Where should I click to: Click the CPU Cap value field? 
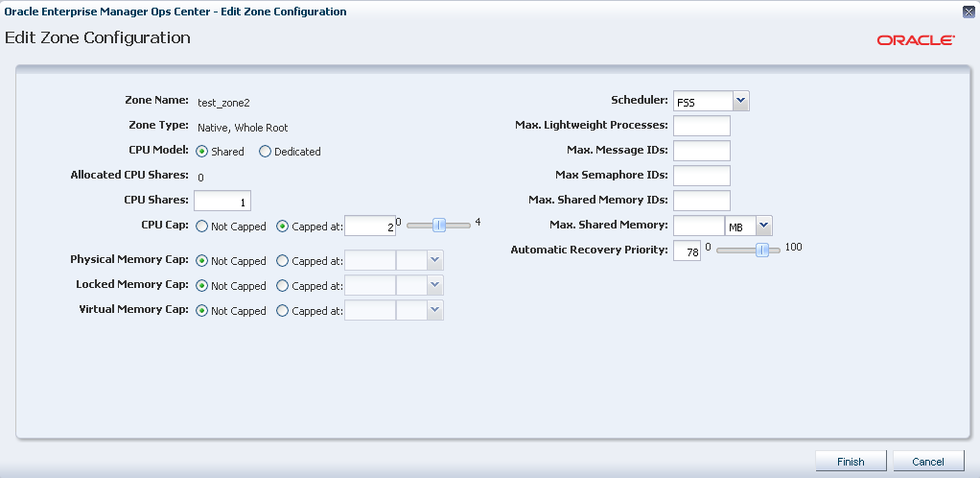pos(370,226)
